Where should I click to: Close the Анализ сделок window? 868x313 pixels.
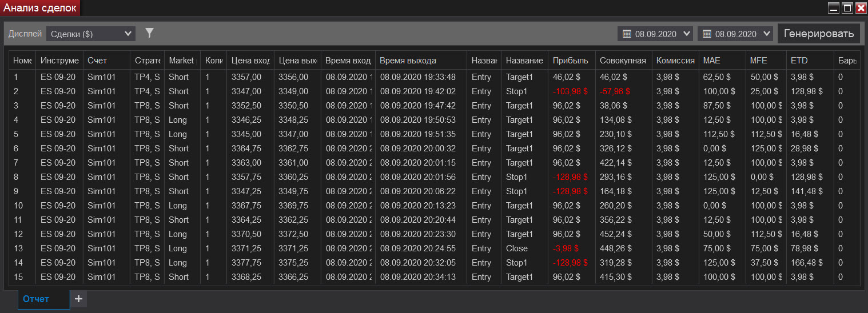861,8
